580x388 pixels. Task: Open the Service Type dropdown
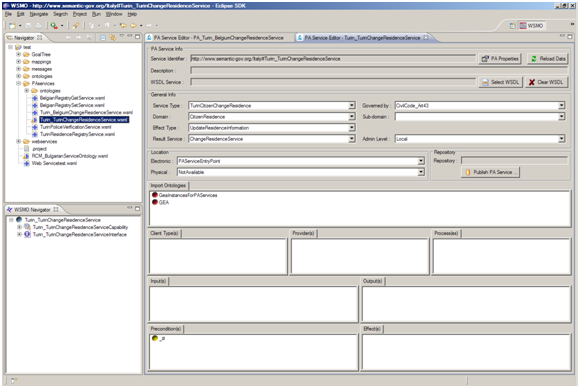point(352,105)
